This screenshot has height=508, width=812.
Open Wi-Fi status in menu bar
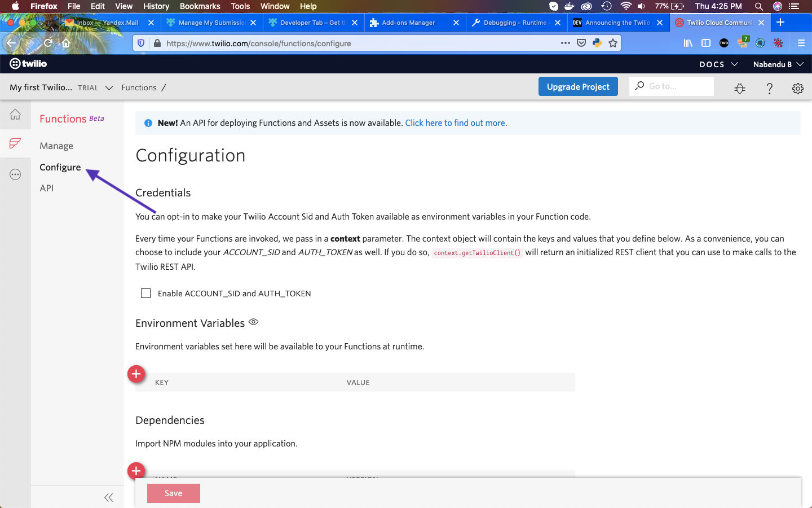click(625, 6)
